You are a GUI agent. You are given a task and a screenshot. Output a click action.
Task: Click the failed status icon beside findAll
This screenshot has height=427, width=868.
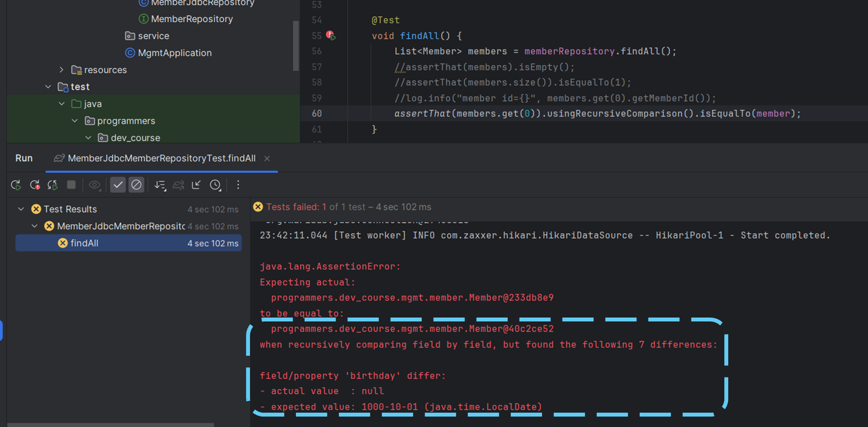[63, 243]
